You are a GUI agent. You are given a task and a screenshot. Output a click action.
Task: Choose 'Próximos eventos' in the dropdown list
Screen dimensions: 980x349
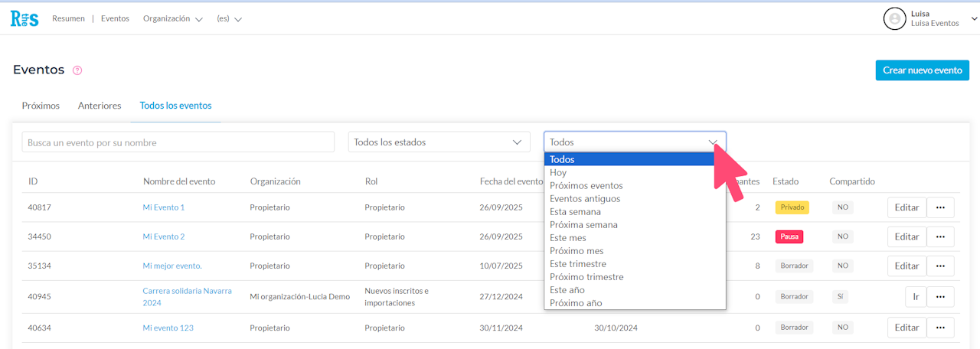586,186
